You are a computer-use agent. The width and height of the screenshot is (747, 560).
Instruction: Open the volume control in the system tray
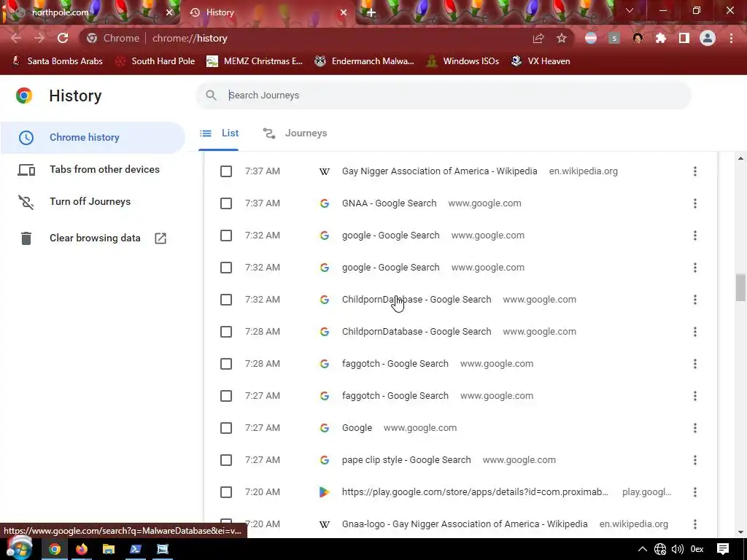click(678, 549)
